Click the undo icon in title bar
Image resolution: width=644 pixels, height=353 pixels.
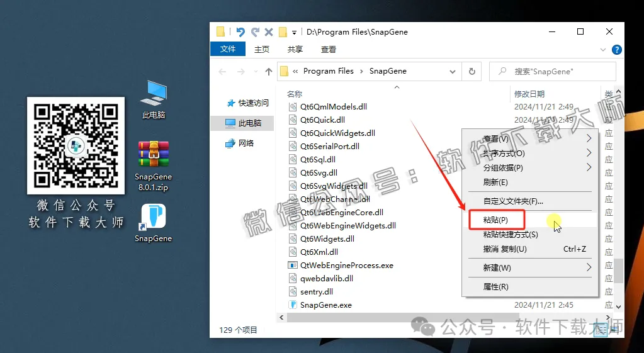[240, 31]
